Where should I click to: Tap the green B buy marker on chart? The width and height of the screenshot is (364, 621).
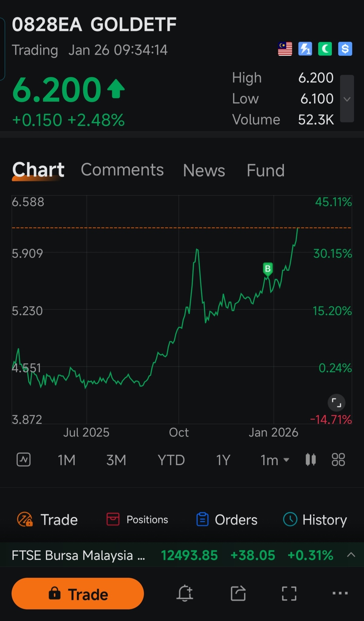point(268,269)
